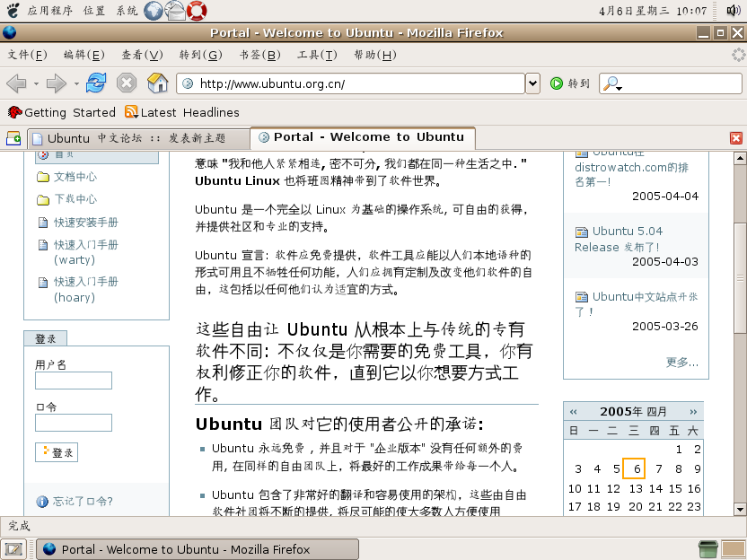The height and width of the screenshot is (560, 747).
Task: Select the Firefox window in the taskbar
Action: tap(198, 549)
